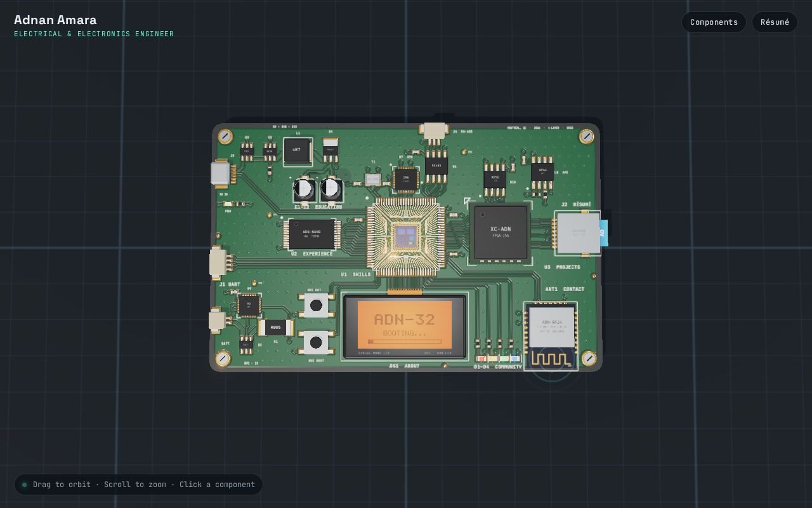
Task: Select the central U1 Skills processor chip
Action: pos(405,237)
